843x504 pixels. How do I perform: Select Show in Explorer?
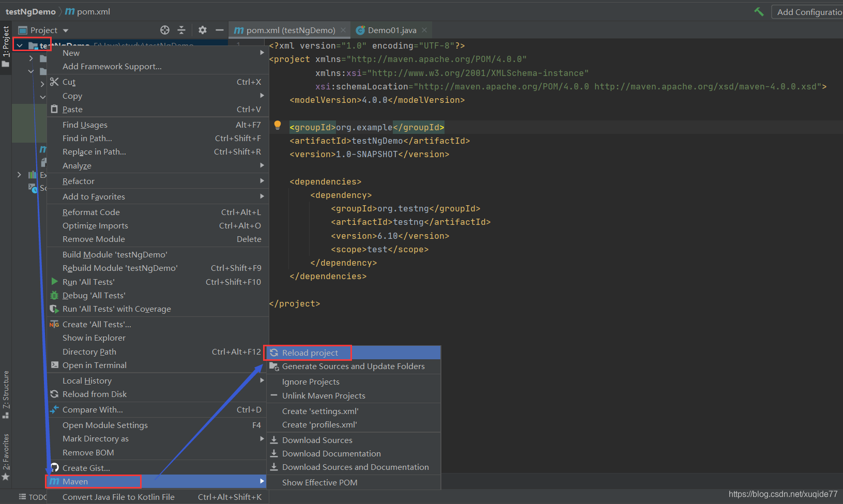pos(158,338)
